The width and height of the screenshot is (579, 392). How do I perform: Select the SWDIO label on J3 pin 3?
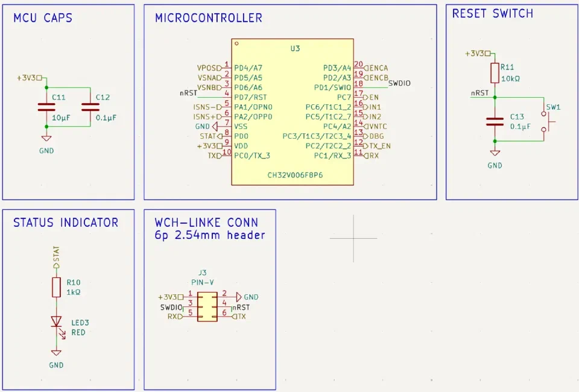tap(171, 308)
